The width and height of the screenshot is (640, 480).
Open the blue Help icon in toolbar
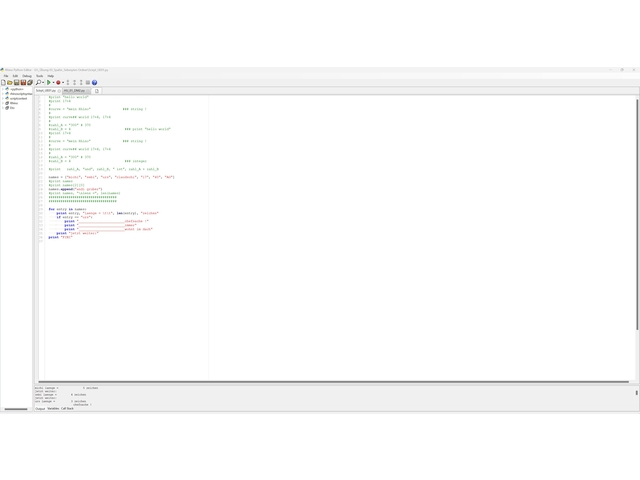click(x=95, y=82)
